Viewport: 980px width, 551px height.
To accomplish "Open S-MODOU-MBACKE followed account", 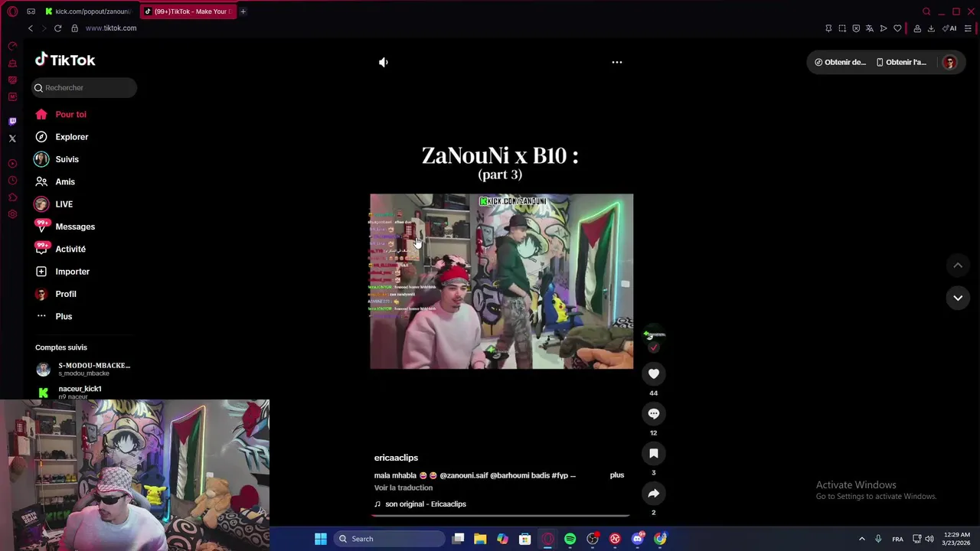I will (84, 369).
